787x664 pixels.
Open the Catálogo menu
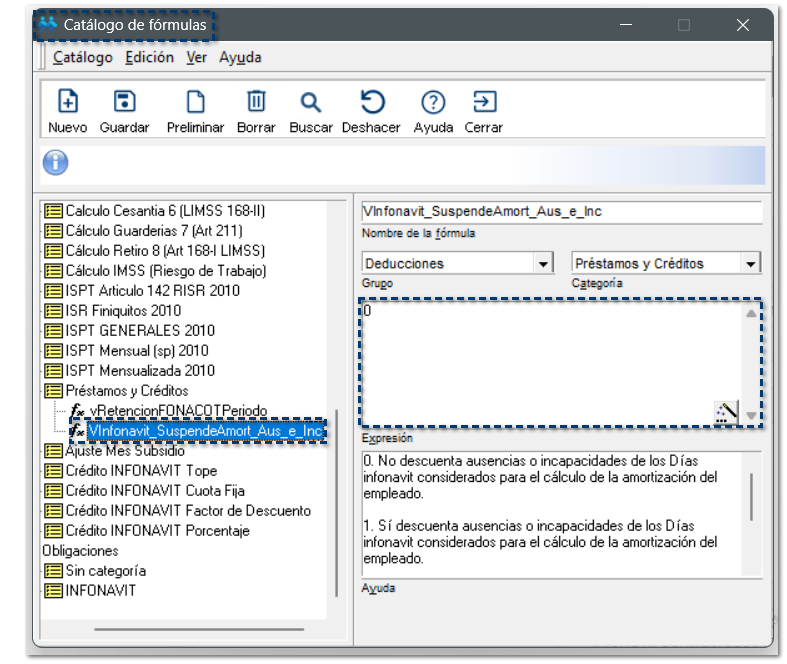tap(83, 58)
